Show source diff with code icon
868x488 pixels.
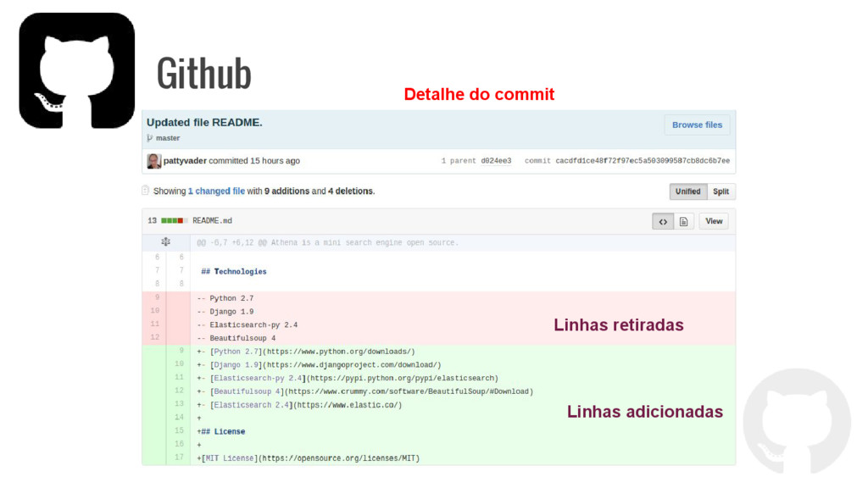click(x=663, y=221)
